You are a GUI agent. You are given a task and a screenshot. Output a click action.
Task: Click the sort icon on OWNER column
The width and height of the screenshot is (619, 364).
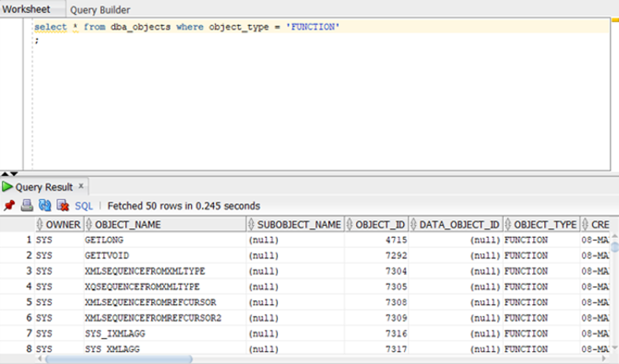click(40, 224)
